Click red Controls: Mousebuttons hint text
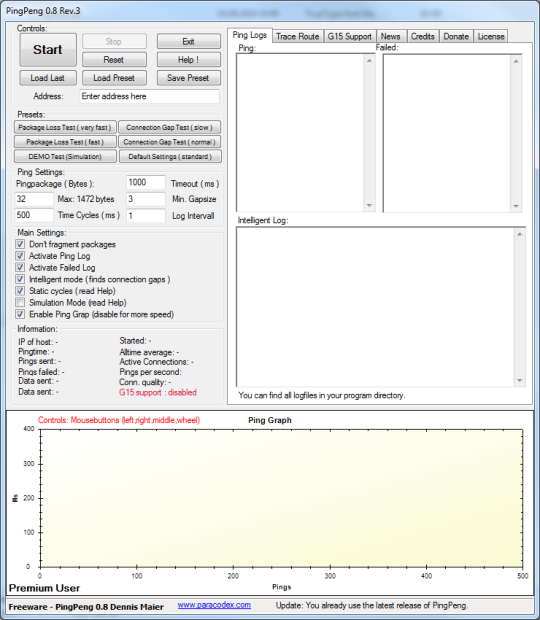This screenshot has height=620, width=540. click(x=119, y=420)
